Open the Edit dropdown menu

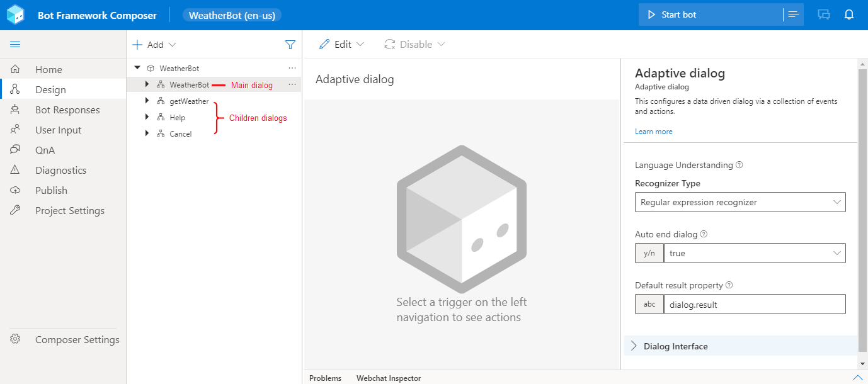point(341,44)
